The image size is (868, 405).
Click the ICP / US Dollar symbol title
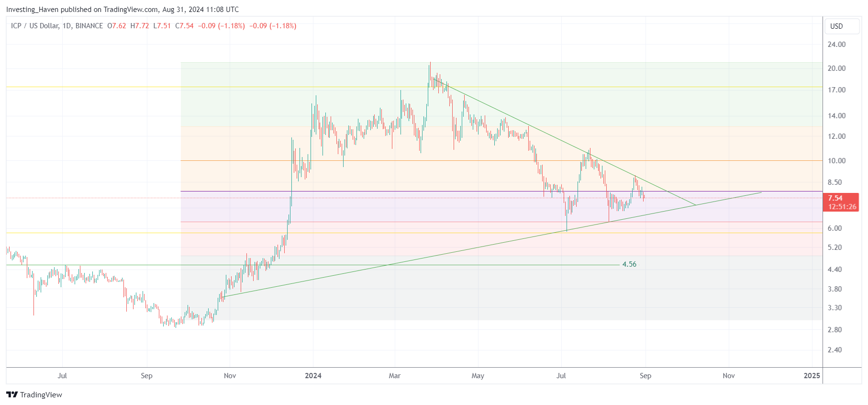35,26
